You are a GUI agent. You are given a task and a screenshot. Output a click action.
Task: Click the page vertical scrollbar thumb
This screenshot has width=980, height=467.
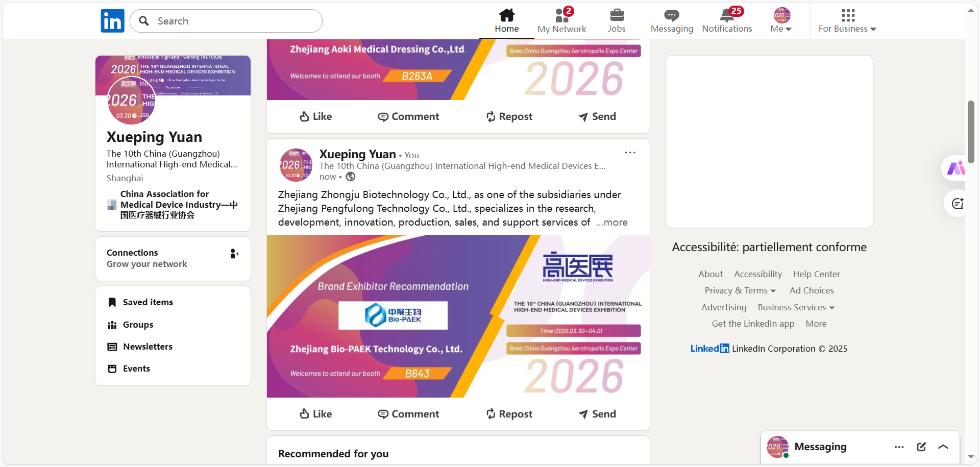(x=971, y=132)
